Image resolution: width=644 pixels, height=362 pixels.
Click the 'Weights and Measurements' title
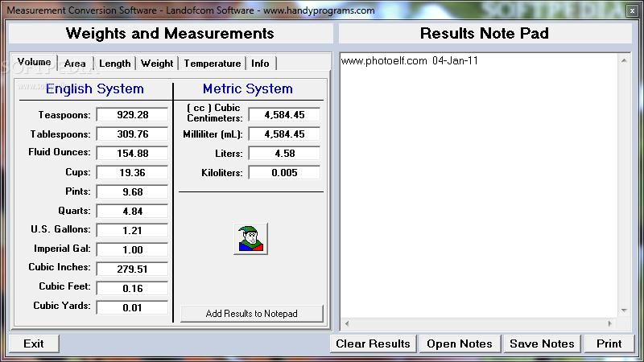[170, 33]
